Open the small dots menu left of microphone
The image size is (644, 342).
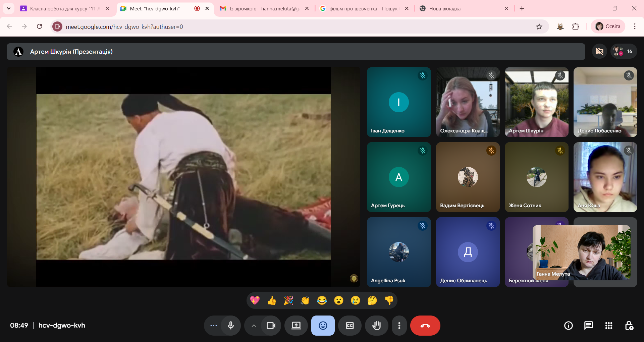[213, 326]
